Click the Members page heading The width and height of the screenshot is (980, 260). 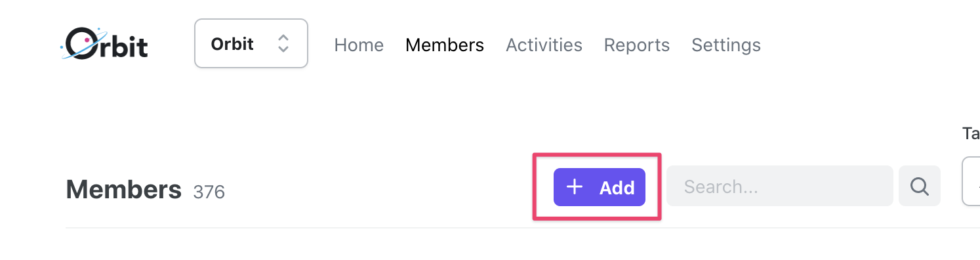click(124, 190)
